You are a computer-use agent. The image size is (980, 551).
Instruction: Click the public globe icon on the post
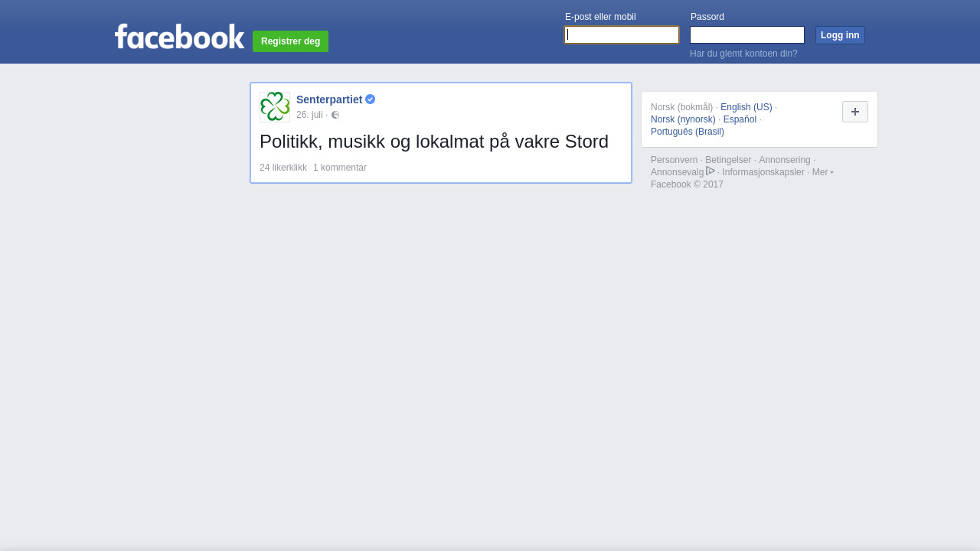coord(335,115)
